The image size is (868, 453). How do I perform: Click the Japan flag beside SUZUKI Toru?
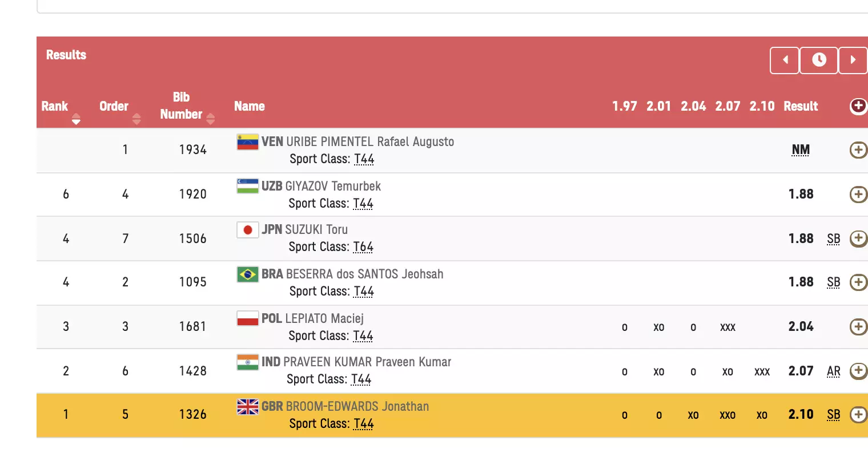(248, 230)
